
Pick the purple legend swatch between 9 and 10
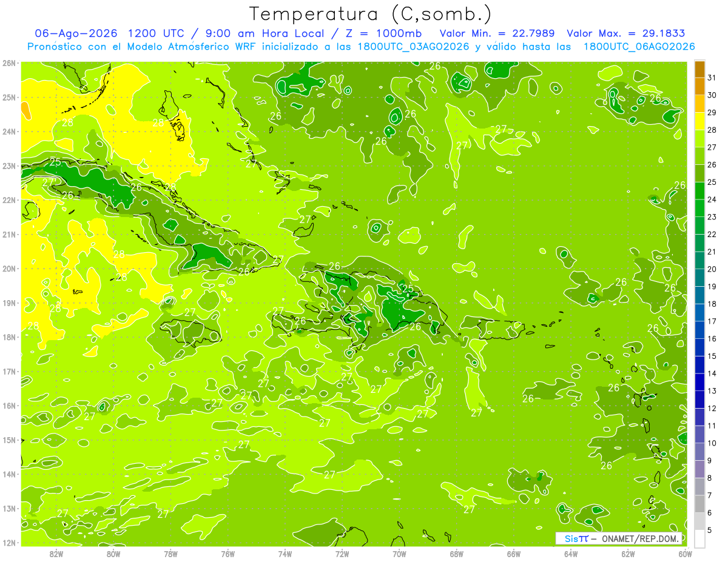click(x=699, y=452)
